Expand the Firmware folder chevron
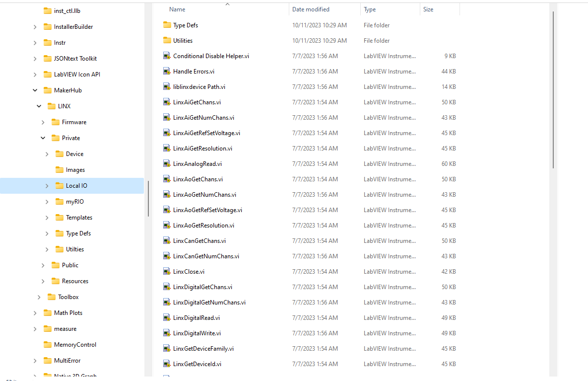This screenshot has width=588, height=381. pos(43,122)
